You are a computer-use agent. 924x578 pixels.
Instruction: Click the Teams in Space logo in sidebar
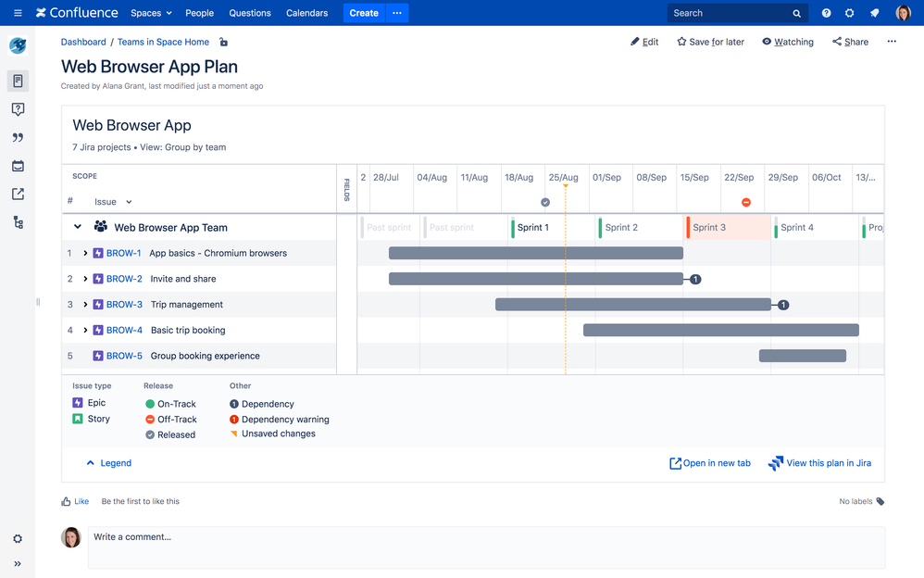(x=18, y=45)
